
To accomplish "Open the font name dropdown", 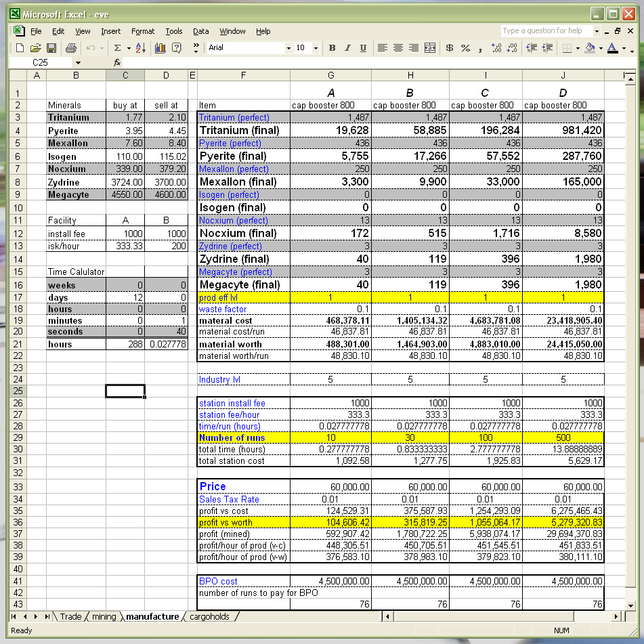I will [288, 48].
